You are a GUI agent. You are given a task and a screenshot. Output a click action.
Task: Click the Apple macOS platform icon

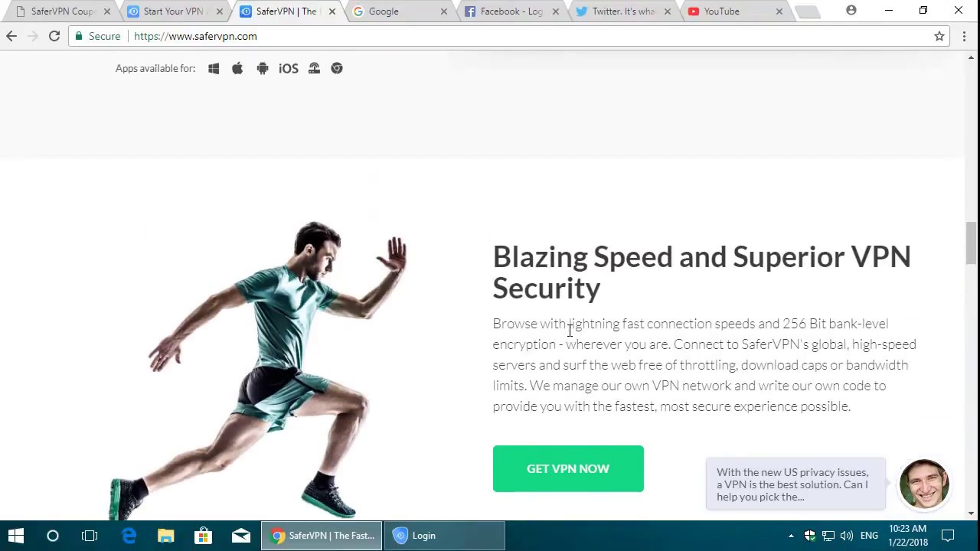coord(237,68)
